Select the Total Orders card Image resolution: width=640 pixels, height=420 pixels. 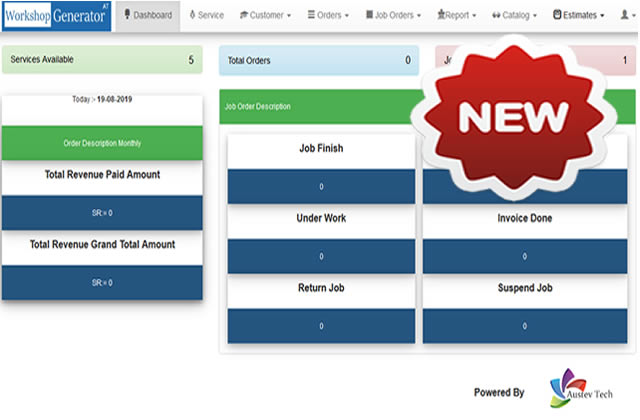coord(320,61)
